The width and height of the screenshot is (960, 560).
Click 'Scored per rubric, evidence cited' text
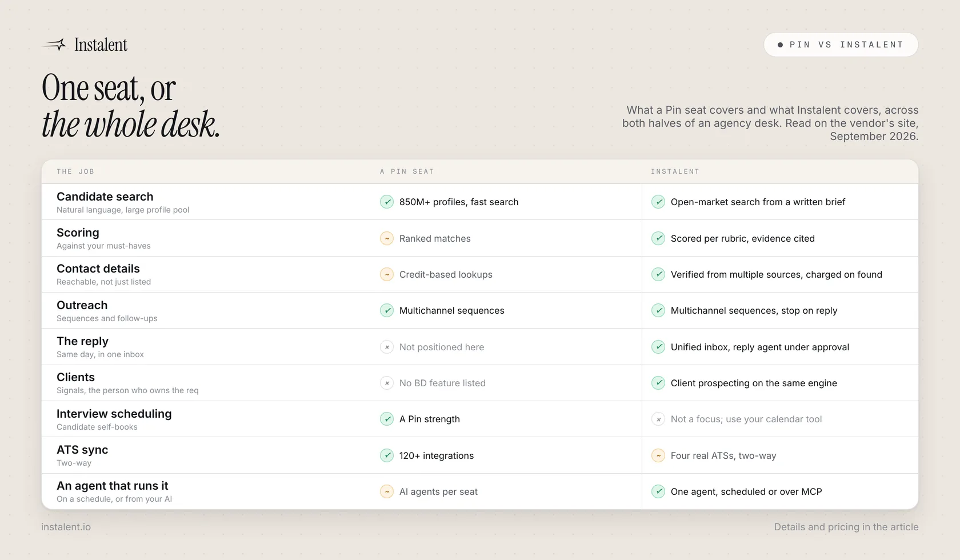click(743, 238)
